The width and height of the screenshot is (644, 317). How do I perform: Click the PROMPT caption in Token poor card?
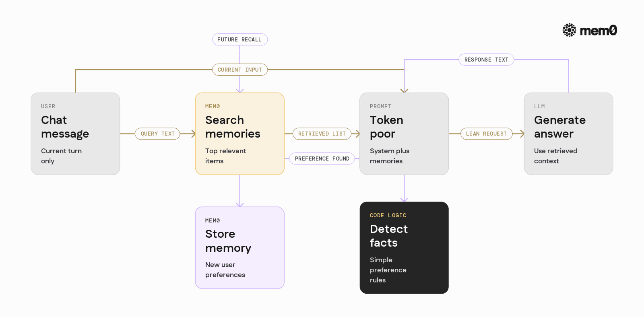pyautogui.click(x=380, y=107)
